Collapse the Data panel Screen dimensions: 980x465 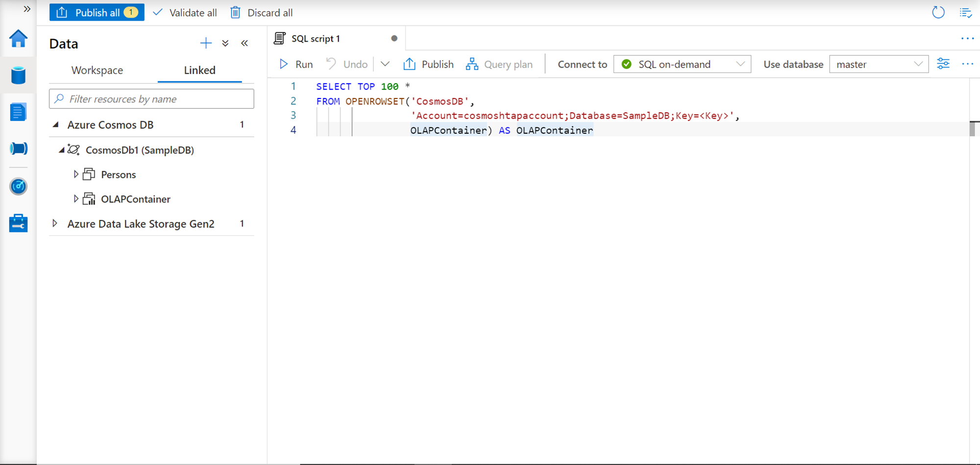coord(245,43)
